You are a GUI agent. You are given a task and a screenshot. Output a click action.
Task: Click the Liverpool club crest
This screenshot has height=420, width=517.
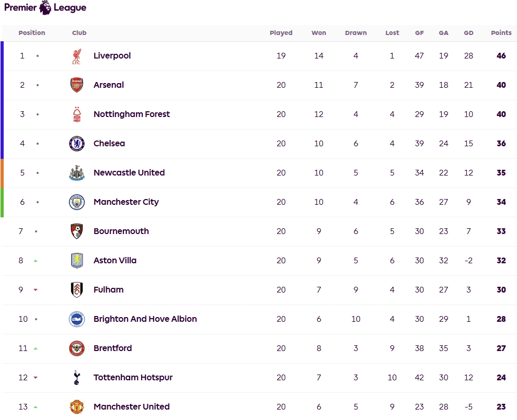(x=77, y=56)
